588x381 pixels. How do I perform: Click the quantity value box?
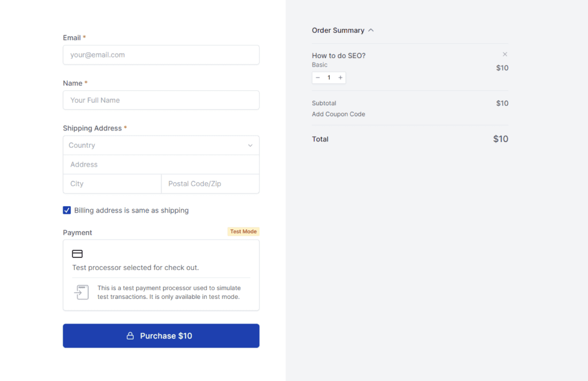(x=329, y=78)
